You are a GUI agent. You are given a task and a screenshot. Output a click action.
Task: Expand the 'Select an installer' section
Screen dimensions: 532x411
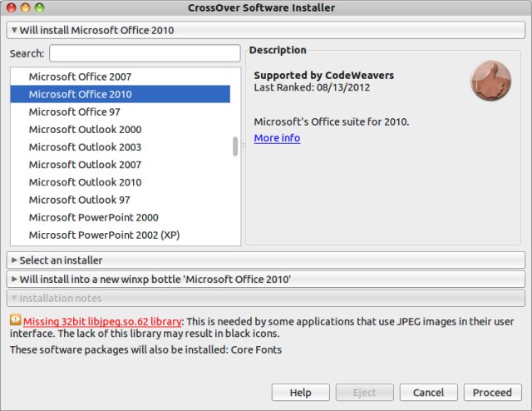[x=266, y=260]
